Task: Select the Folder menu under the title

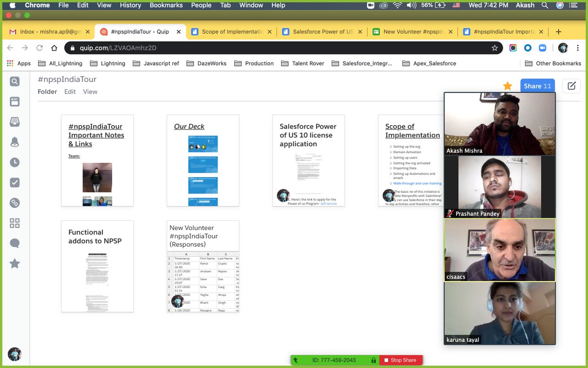Action: [x=48, y=92]
